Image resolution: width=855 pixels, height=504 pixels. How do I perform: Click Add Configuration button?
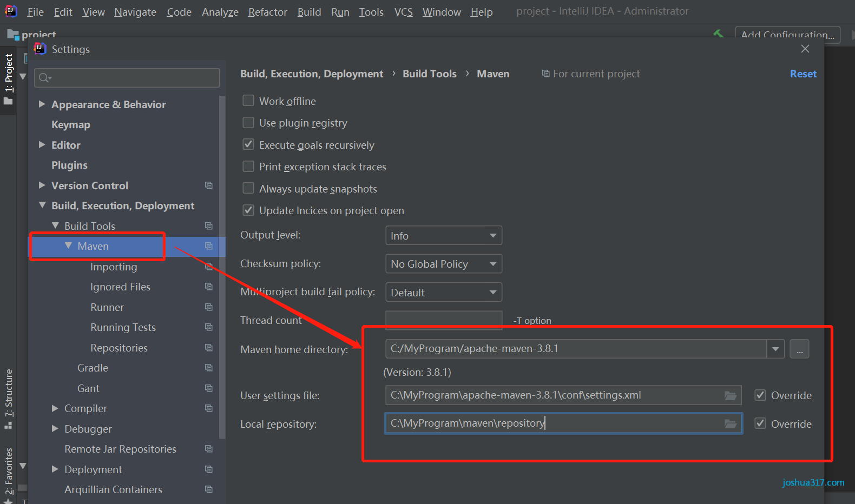point(787,35)
